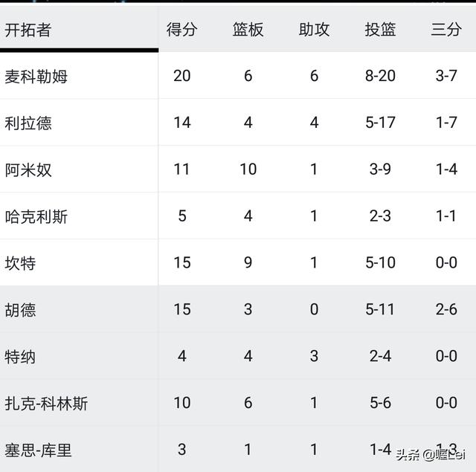Select player name 哈克利斯
The height and width of the screenshot is (472, 476).
tap(36, 216)
